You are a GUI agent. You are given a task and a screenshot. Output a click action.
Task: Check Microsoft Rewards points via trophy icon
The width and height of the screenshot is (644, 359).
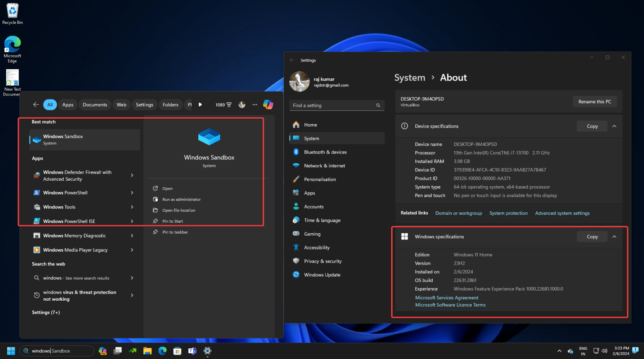tap(223, 104)
